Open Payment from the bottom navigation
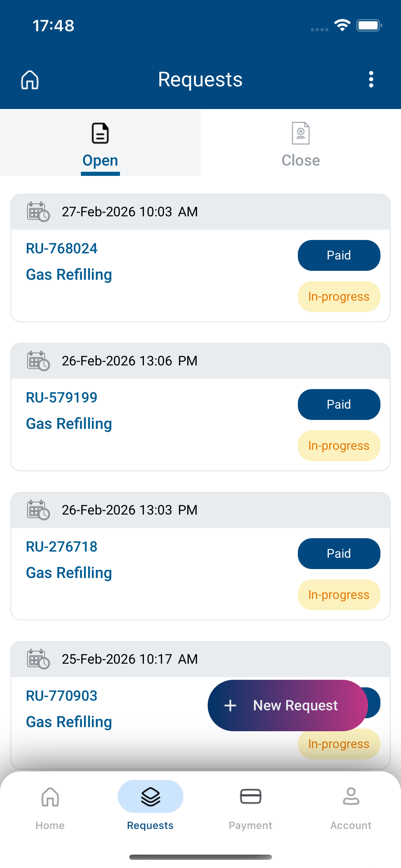Viewport: 401px width, 868px height. pos(251,806)
